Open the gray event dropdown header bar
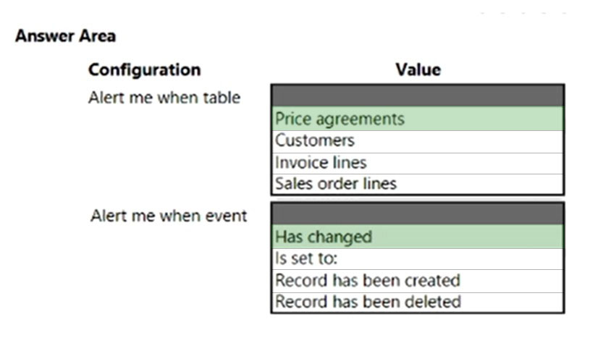 pyautogui.click(x=417, y=214)
